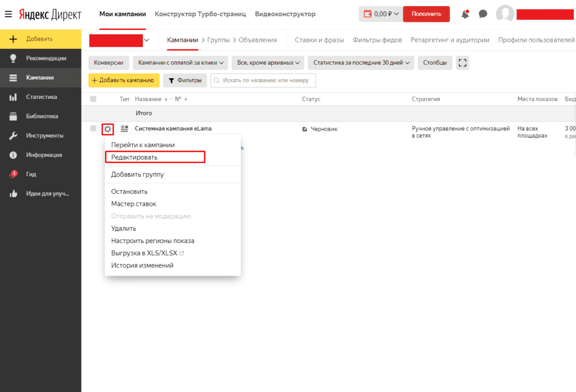Open Все, кроме архивных dropdown
Screen dimensions: 576x392
pos(268,63)
